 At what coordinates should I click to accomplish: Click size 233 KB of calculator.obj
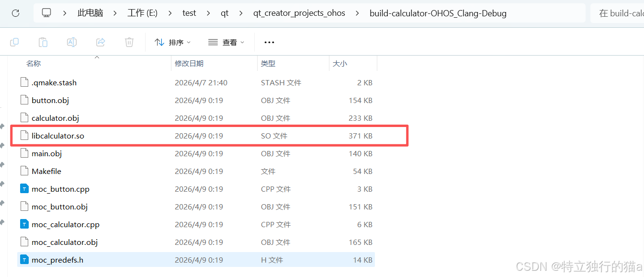pyautogui.click(x=361, y=118)
